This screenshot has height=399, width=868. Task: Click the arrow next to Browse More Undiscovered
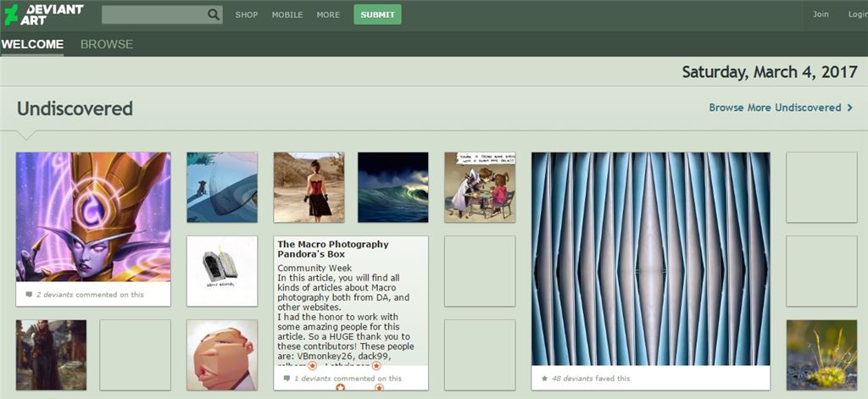pyautogui.click(x=849, y=108)
